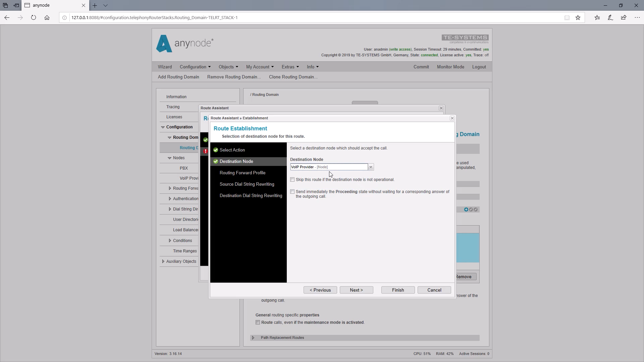The image size is (644, 362).
Task: Go to Routing Forward Profile step
Action: 242,173
